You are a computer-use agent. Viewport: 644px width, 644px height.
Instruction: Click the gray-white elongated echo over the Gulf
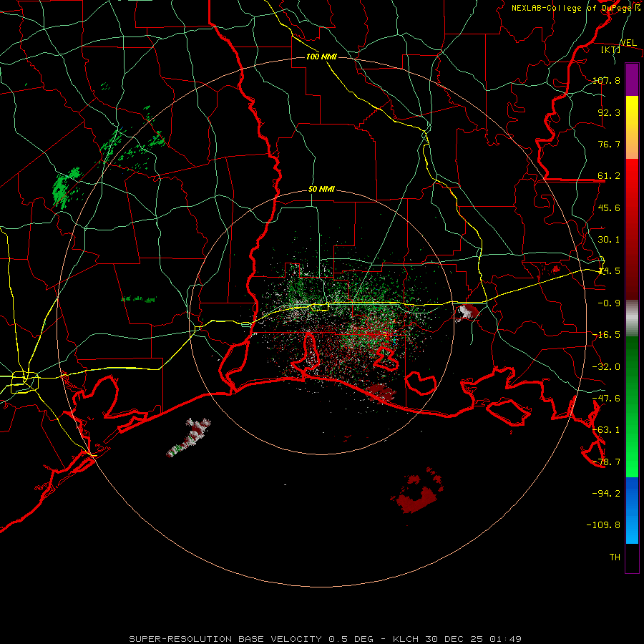(189, 438)
